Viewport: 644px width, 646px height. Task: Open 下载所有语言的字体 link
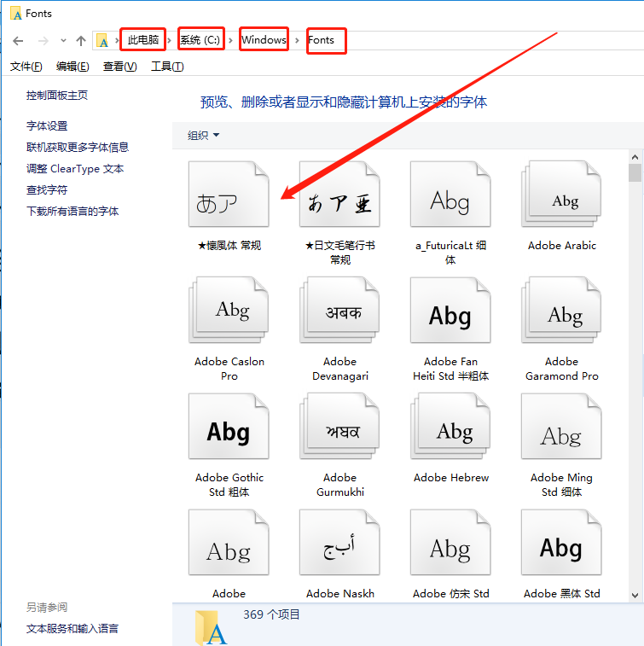coord(73,212)
